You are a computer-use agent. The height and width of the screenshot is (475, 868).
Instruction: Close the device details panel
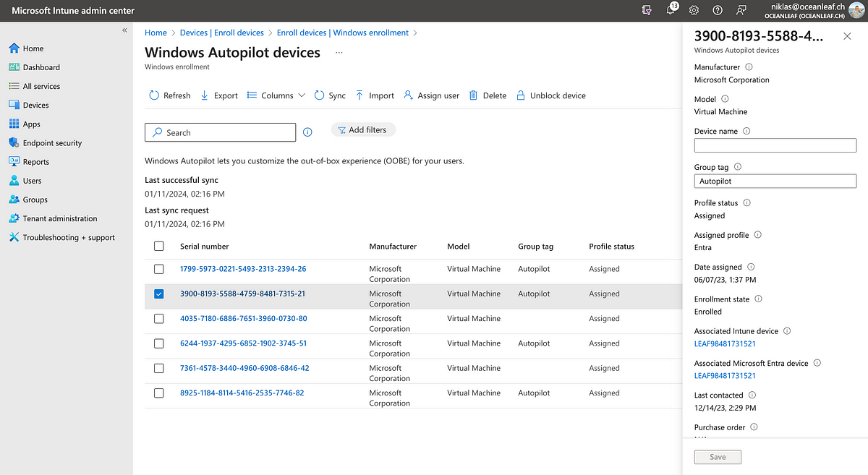[847, 36]
